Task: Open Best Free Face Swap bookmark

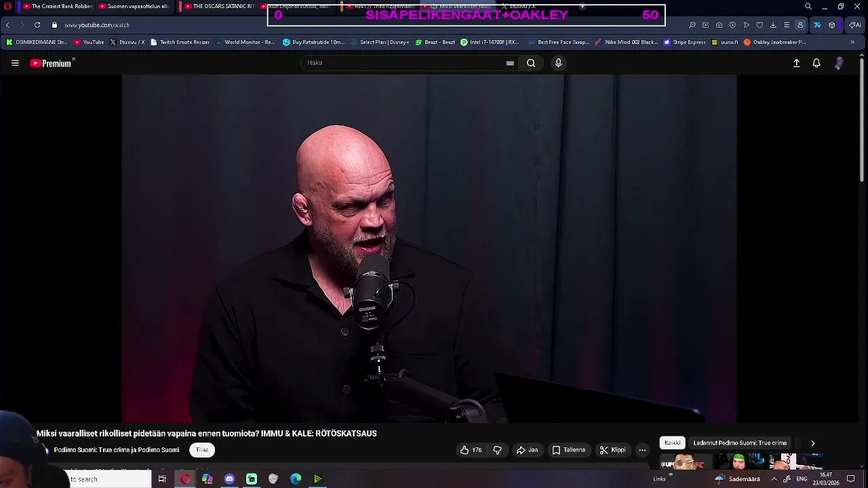Action: click(558, 42)
